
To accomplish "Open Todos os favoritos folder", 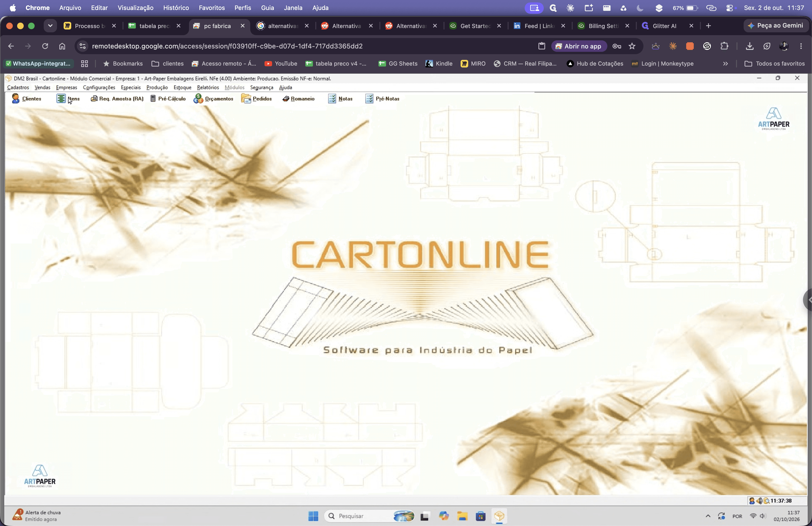I will click(x=774, y=63).
